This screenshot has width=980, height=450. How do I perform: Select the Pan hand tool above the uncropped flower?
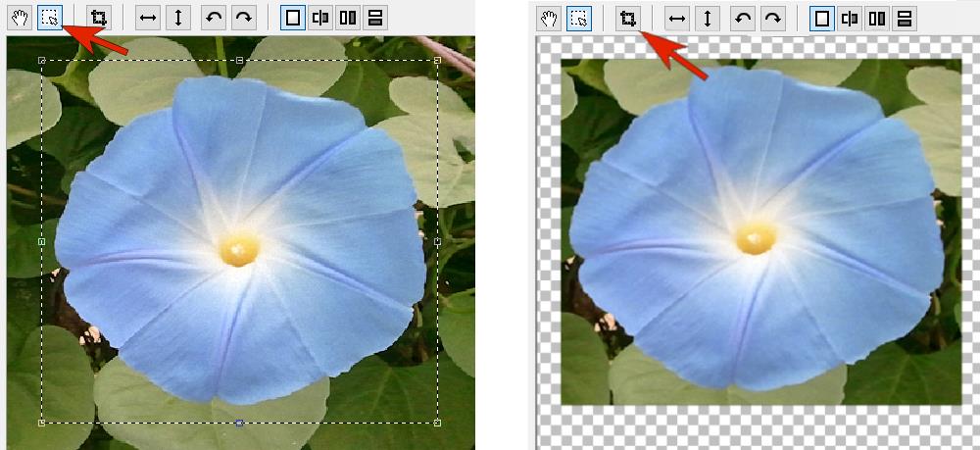point(20,18)
